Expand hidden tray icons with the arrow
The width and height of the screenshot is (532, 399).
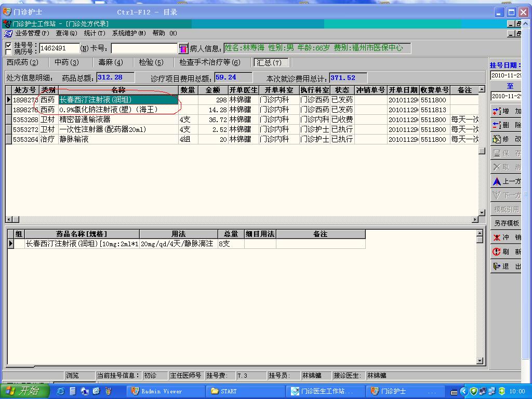[x=464, y=392]
